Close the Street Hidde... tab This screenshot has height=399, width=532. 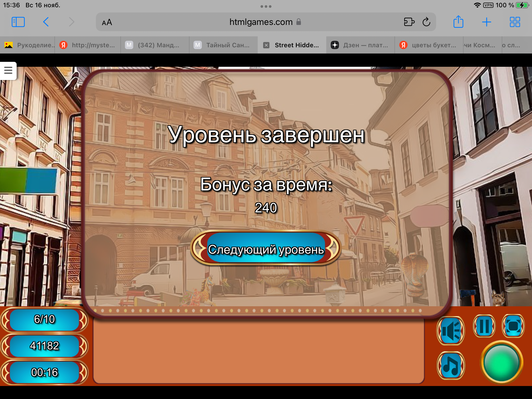point(266,45)
